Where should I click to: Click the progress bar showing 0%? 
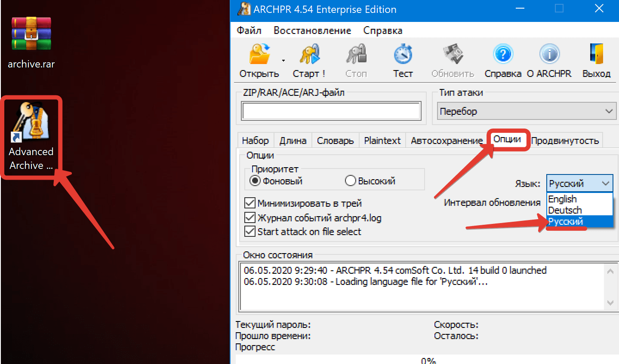[427, 360]
